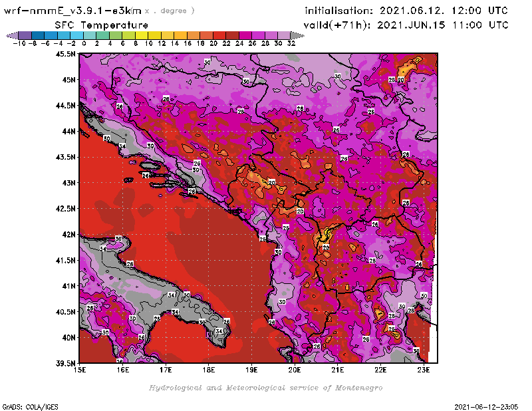
Task: Click the -10 tick label on the colorbar
Action: (19, 43)
